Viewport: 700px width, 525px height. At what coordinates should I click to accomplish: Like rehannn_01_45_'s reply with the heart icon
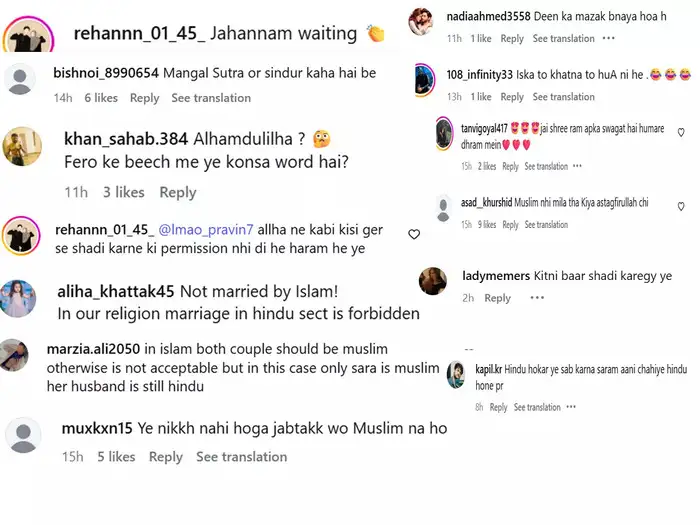coord(414,234)
